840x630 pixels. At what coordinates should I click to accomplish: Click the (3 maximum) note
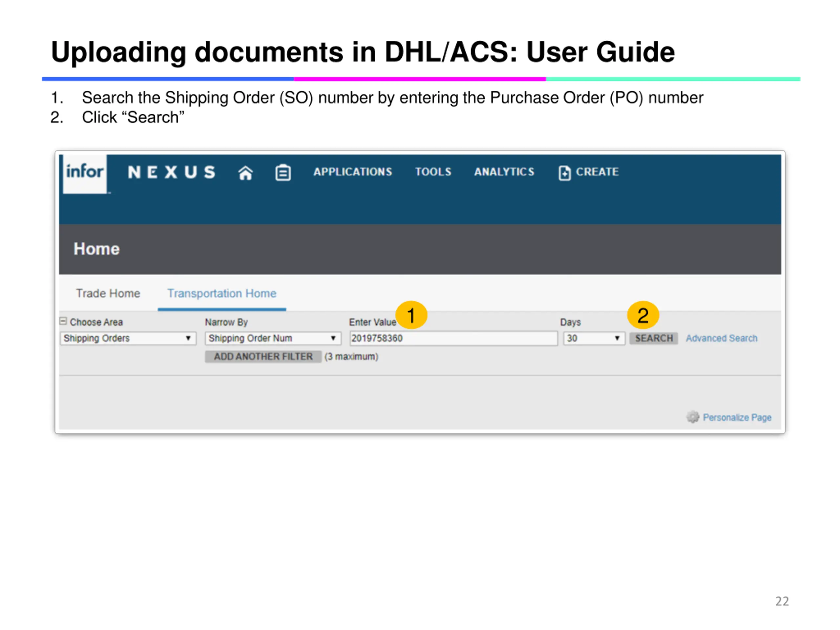tap(351, 357)
